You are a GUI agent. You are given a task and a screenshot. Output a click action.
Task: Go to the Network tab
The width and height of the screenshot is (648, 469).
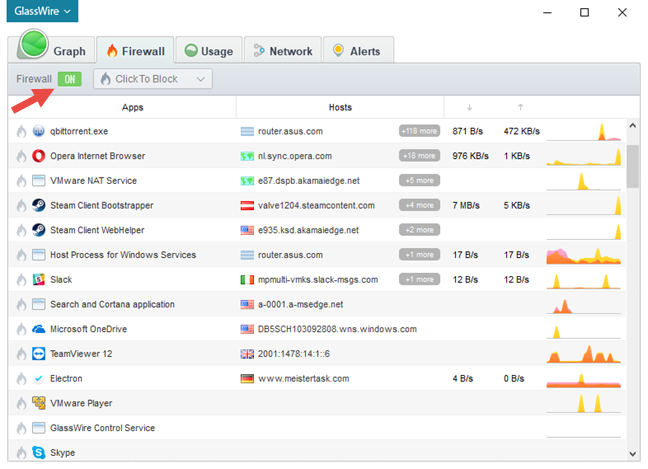[x=283, y=50]
